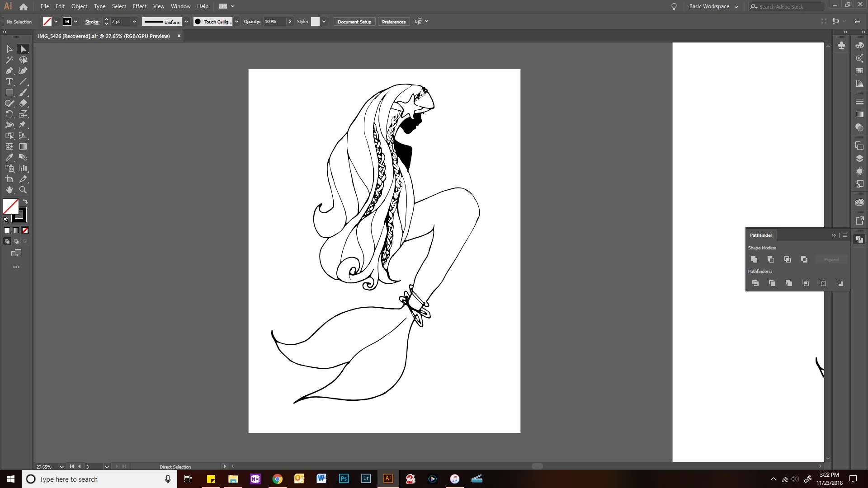Swap fill and stroke colors

pos(25,202)
